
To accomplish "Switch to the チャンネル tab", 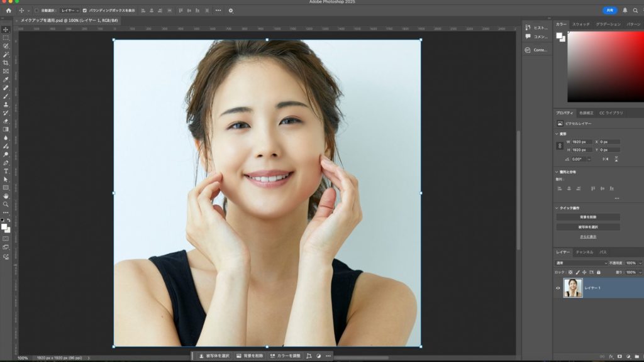I will 584,252.
